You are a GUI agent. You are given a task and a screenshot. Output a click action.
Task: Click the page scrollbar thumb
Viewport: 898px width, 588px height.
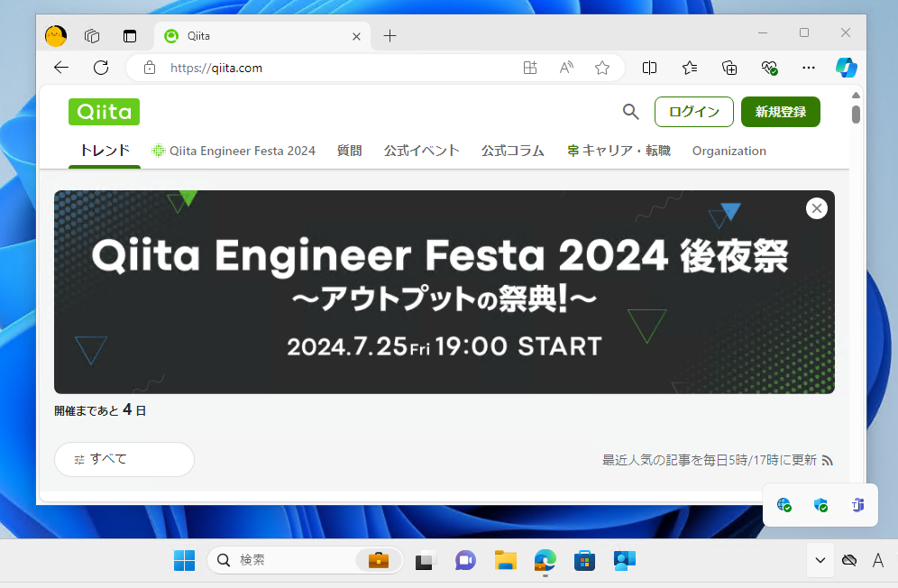(x=856, y=115)
